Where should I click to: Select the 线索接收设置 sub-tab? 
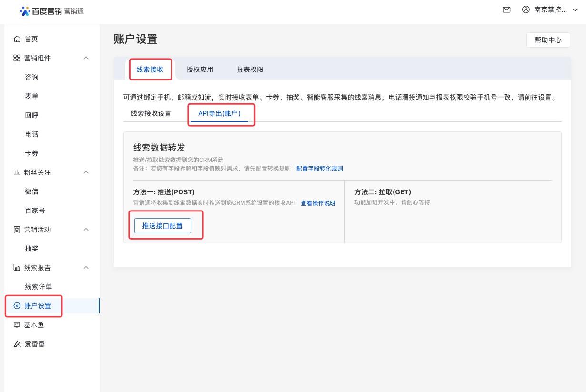(151, 113)
